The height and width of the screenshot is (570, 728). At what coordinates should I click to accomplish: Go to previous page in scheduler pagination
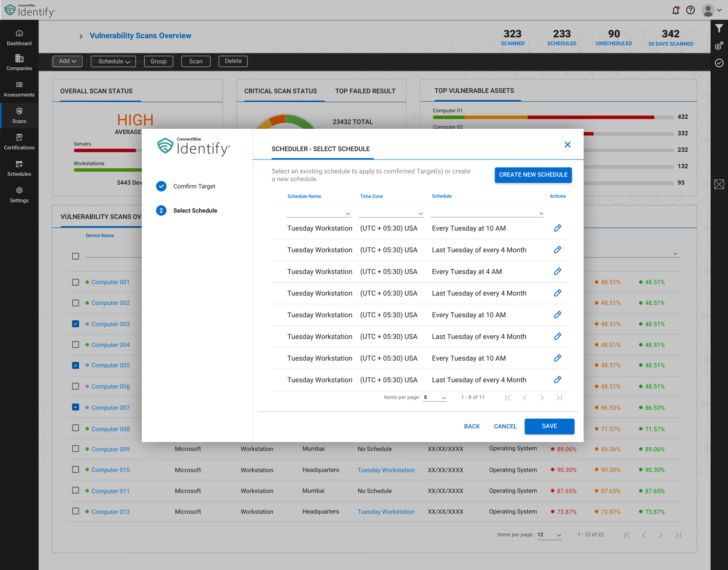pyautogui.click(x=525, y=397)
